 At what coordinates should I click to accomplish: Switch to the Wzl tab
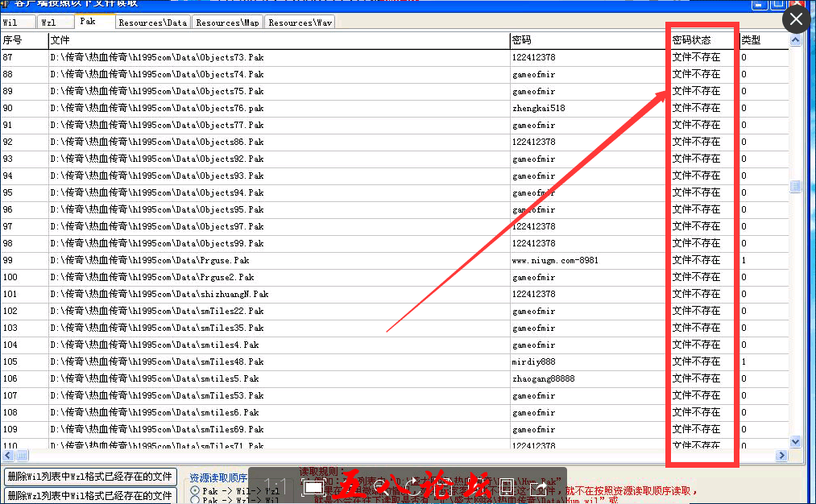[48, 23]
